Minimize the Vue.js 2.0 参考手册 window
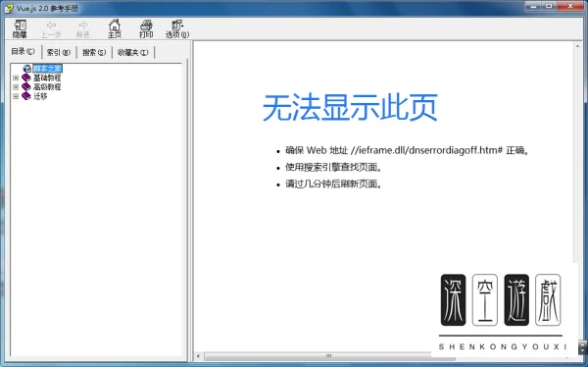This screenshot has width=588, height=367. point(533,6)
